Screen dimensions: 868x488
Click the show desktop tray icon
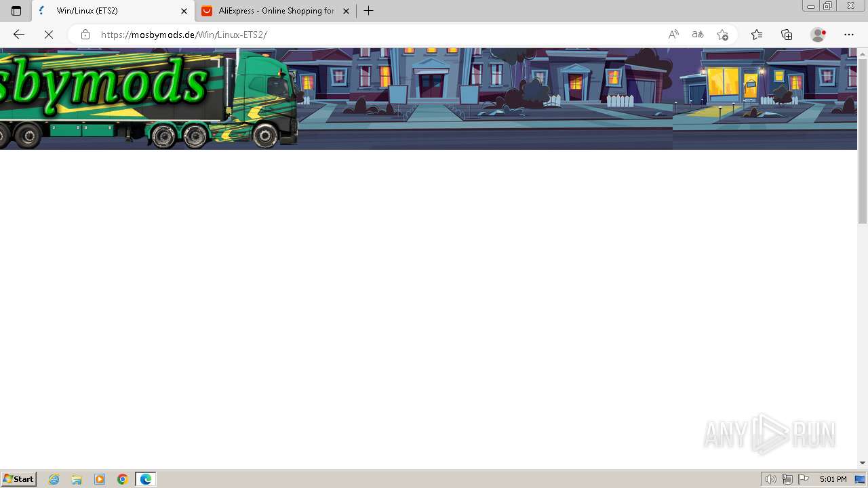(860, 479)
